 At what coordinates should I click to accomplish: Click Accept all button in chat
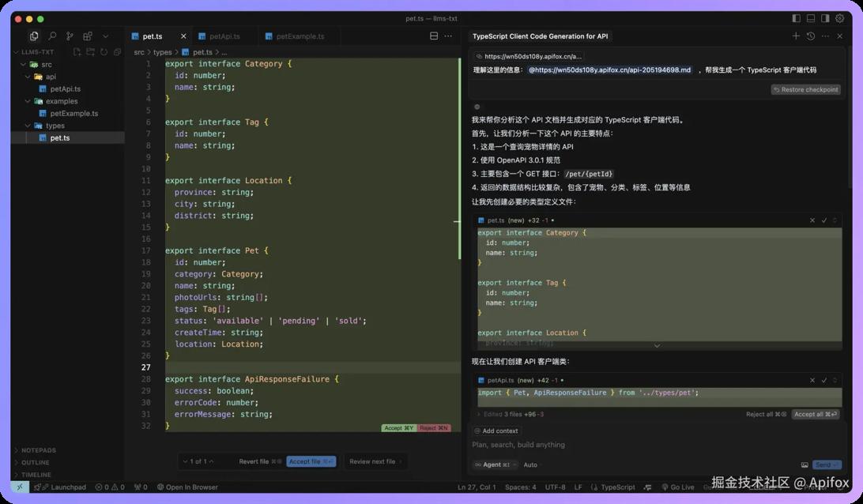(x=815, y=414)
